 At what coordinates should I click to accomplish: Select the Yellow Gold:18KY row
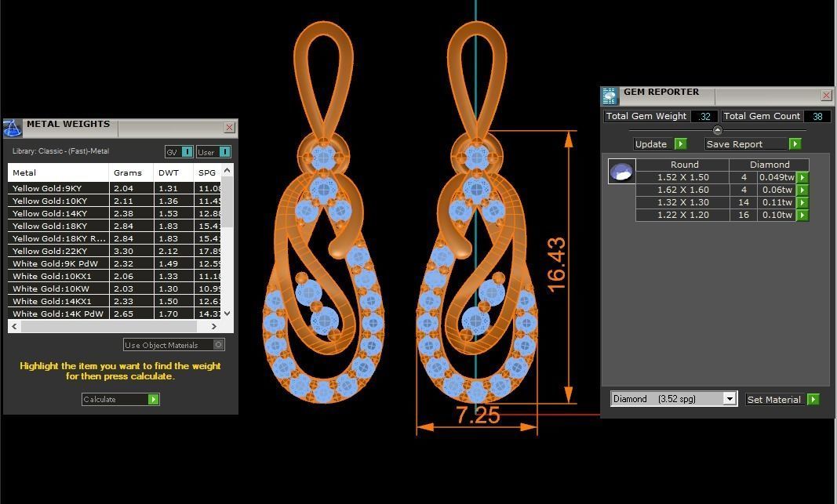(115, 226)
